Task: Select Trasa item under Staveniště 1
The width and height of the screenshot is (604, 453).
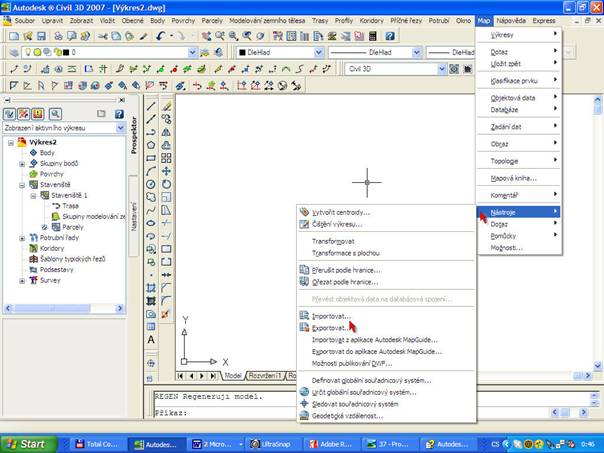Action: 70,206
